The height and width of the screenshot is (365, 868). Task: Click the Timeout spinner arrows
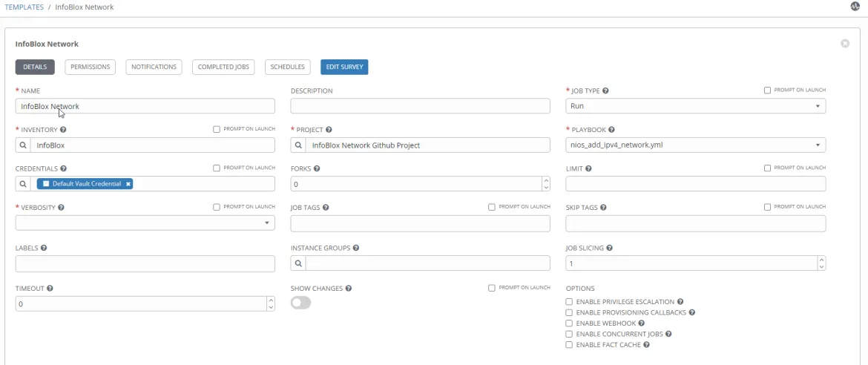pyautogui.click(x=271, y=303)
